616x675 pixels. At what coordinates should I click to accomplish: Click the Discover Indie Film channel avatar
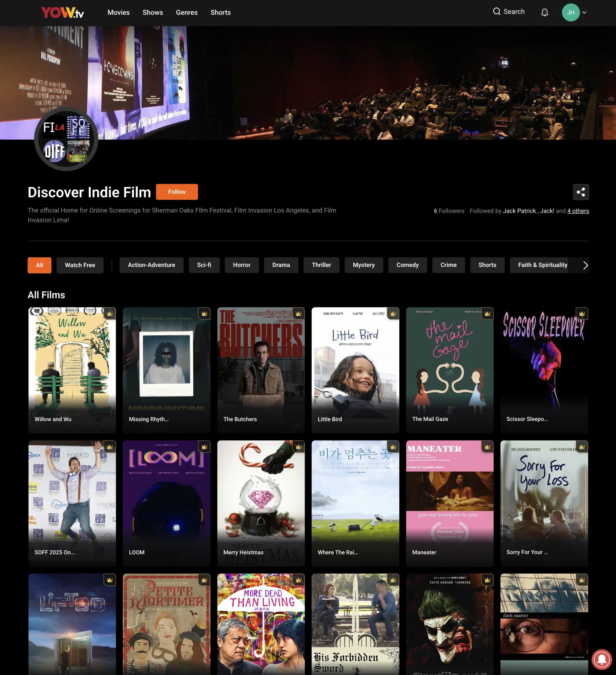66,139
